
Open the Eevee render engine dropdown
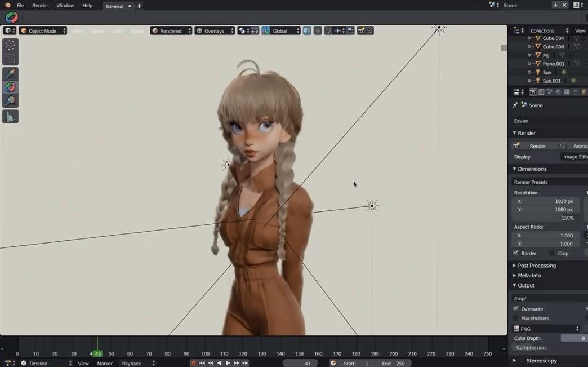click(550, 121)
